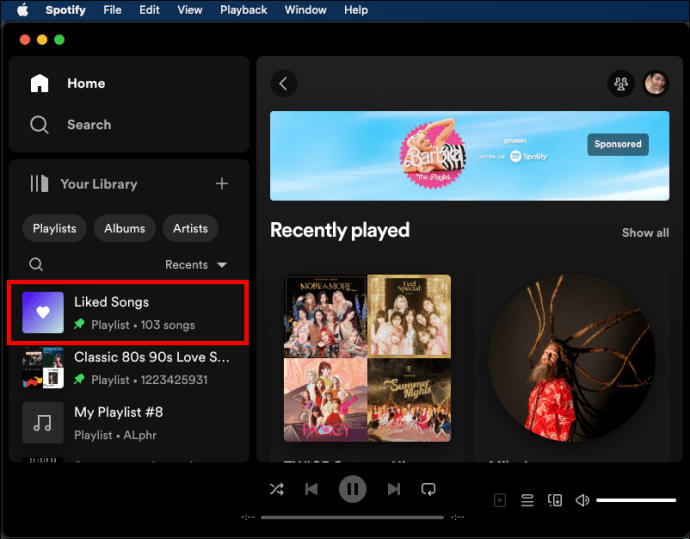The width and height of the screenshot is (690, 539).
Task: Open Liked Songs playlist
Action: click(x=128, y=312)
